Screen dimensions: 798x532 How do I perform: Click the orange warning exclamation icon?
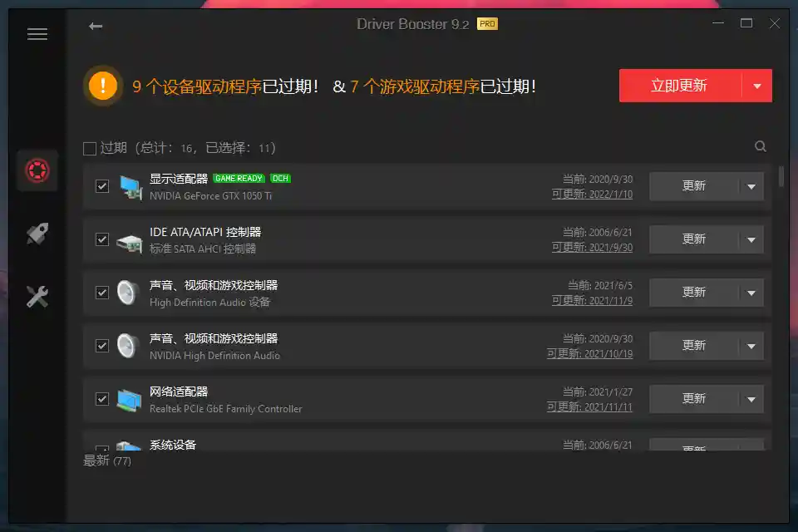[103, 86]
